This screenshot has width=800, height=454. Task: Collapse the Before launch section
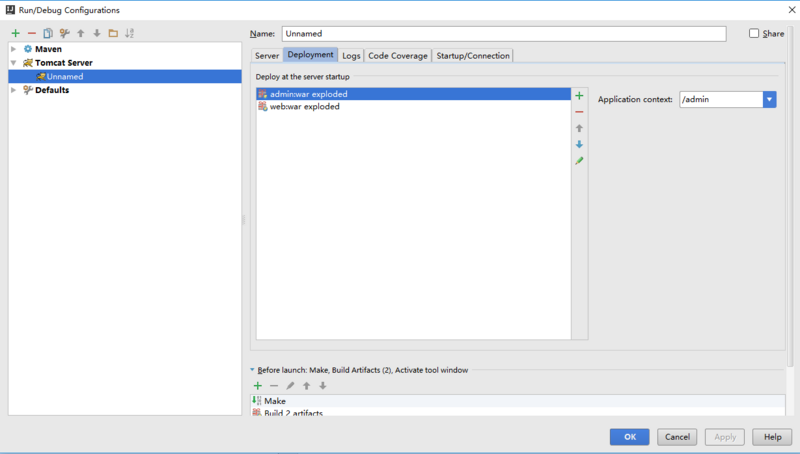coord(252,370)
